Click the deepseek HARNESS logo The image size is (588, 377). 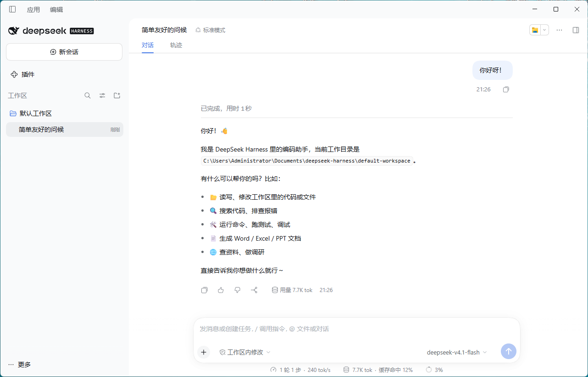pyautogui.click(x=51, y=31)
